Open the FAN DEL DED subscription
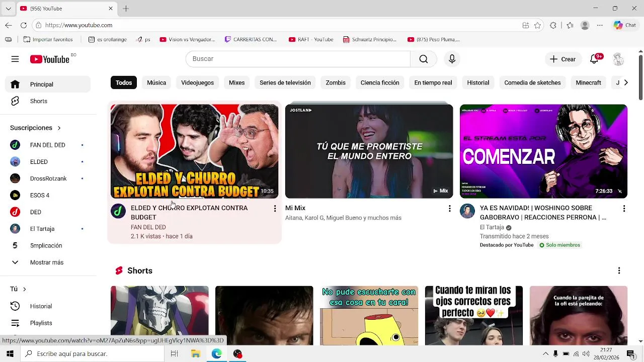This screenshot has height=362, width=644. [48, 145]
